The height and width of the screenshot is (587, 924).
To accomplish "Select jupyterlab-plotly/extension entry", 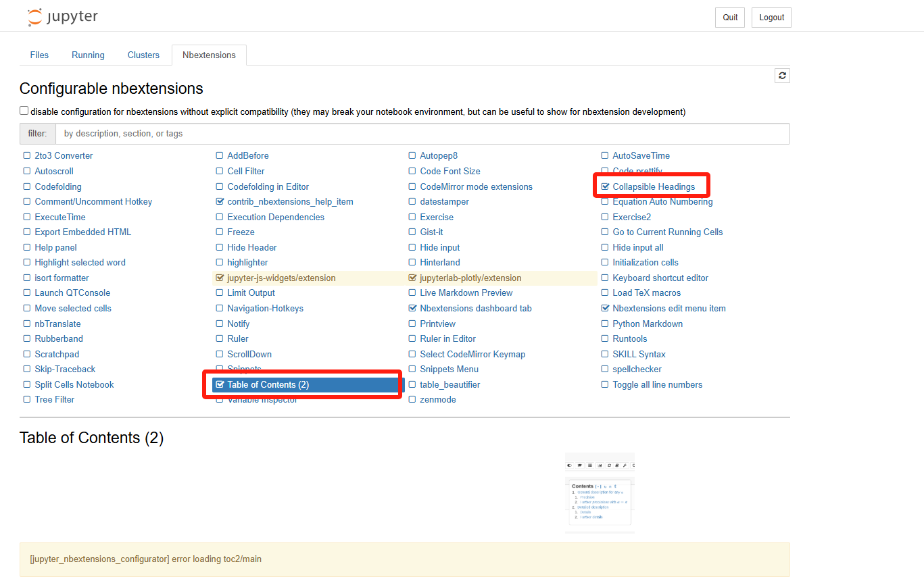I will tap(470, 278).
